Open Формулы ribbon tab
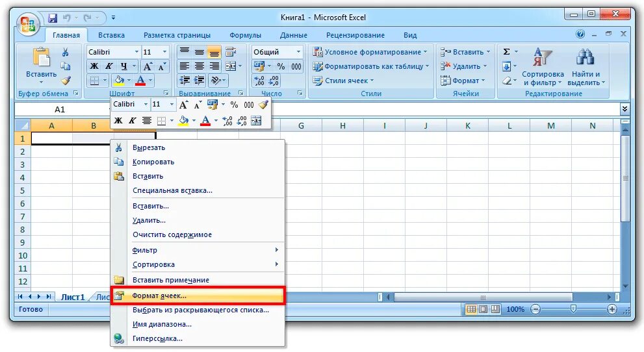 [245, 35]
